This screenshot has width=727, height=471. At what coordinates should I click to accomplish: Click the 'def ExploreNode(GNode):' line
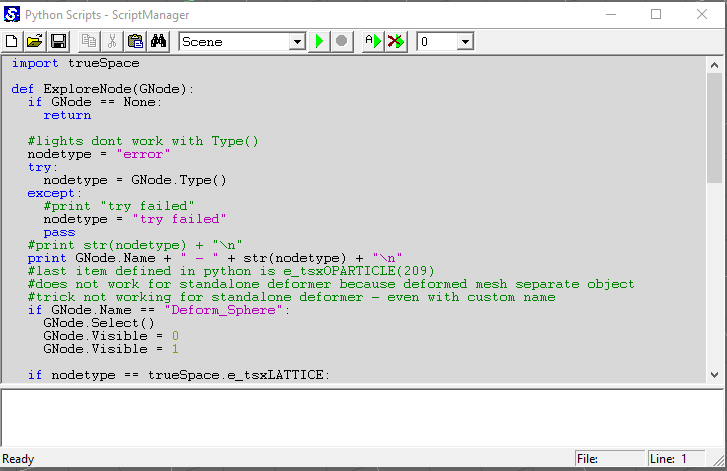(103, 89)
